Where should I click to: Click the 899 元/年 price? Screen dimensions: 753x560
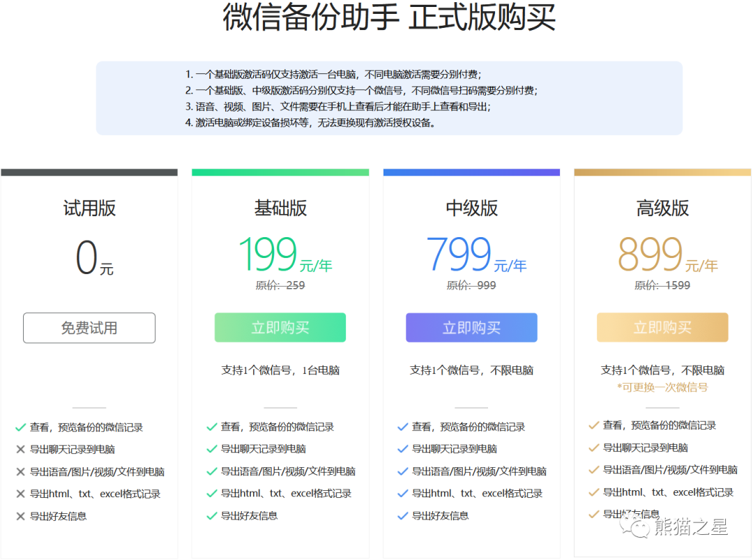(x=667, y=254)
